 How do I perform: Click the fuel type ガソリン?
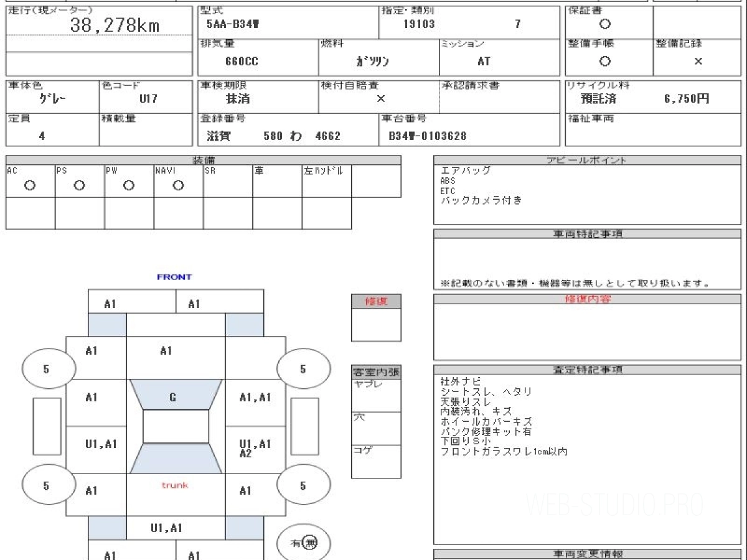pyautogui.click(x=372, y=62)
